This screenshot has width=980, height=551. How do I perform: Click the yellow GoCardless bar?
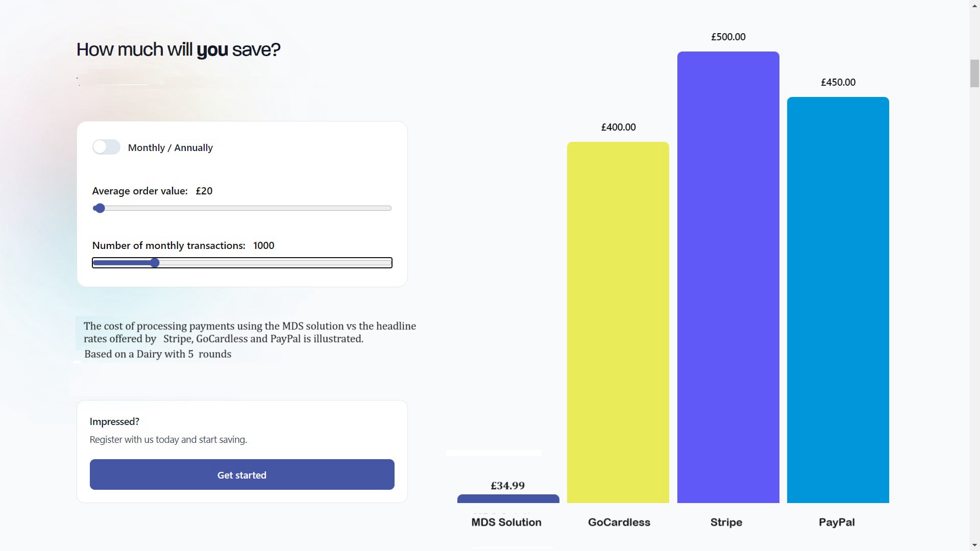click(618, 322)
